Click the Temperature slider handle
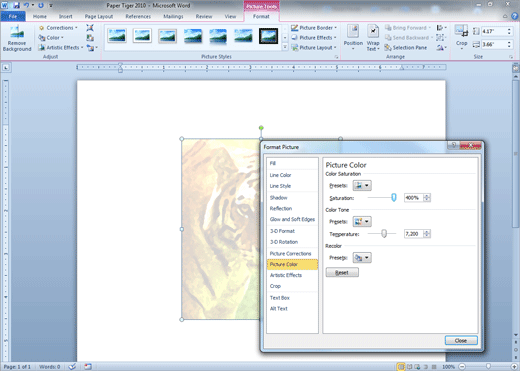The image size is (520, 371). click(x=384, y=233)
